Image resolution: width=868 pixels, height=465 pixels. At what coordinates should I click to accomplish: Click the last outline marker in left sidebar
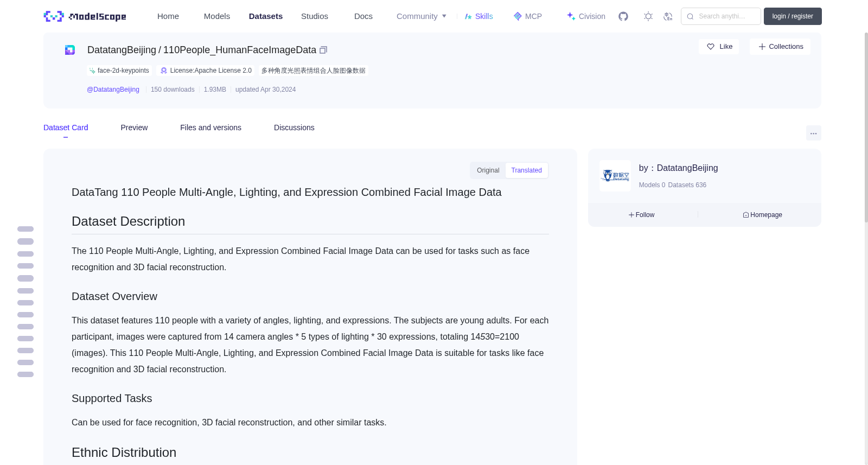click(x=25, y=374)
